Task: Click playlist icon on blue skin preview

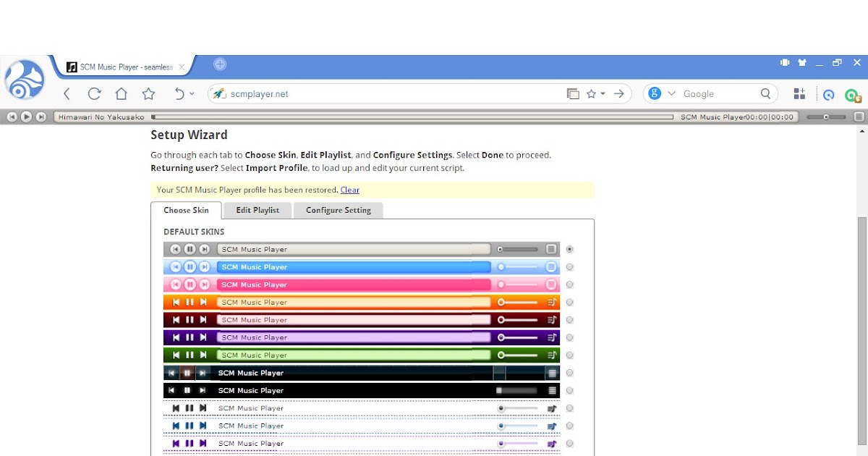Action: 551,266
